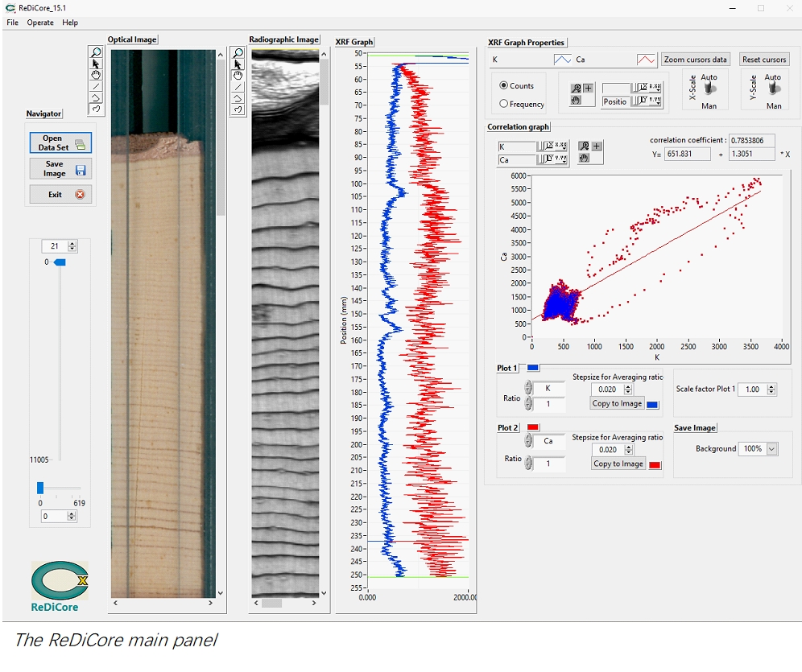The image size is (802, 672).
Task: Select the zoom tool on the Radiographic Image palette
Action: (238, 53)
